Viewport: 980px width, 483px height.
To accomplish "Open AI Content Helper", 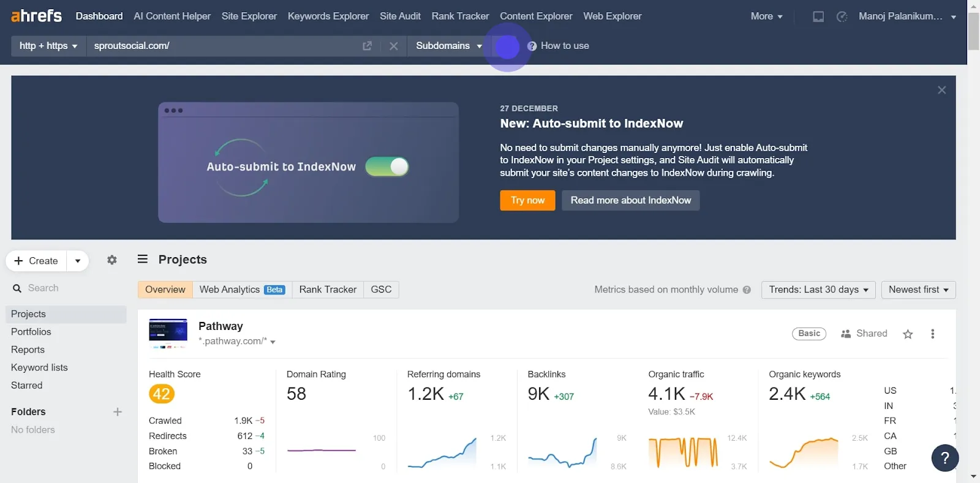I will click(x=172, y=17).
